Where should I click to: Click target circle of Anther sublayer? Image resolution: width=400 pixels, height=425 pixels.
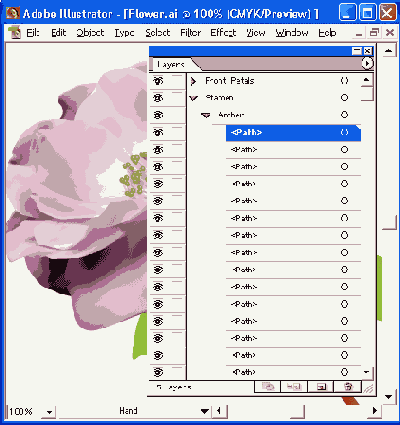[345, 115]
